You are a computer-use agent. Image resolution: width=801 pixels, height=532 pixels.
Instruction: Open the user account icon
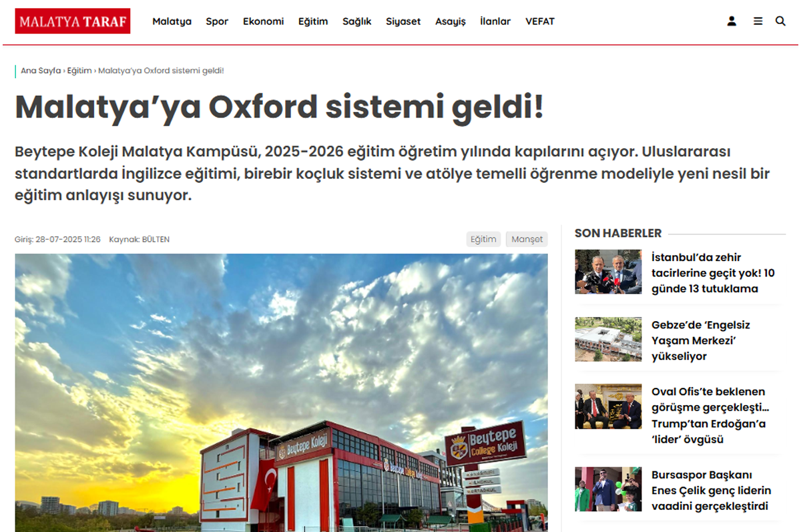click(x=732, y=21)
